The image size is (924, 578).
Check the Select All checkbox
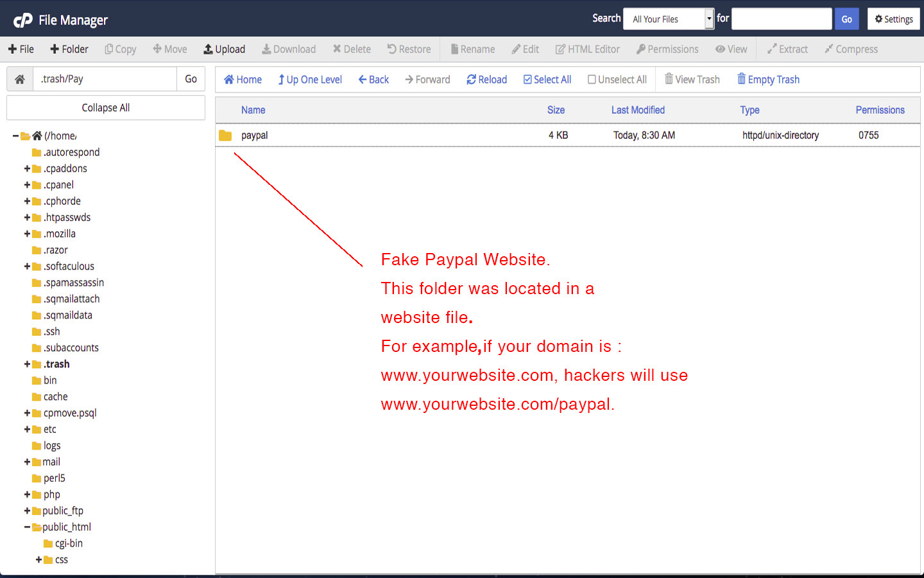547,80
